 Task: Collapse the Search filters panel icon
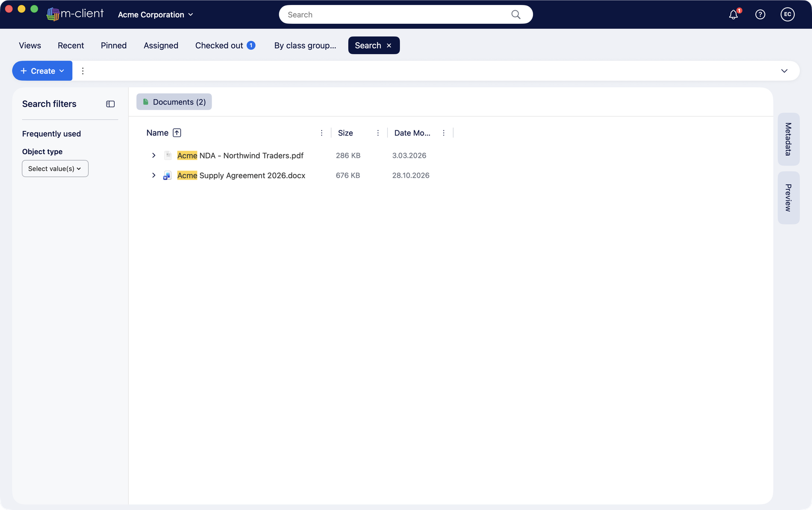pos(110,104)
